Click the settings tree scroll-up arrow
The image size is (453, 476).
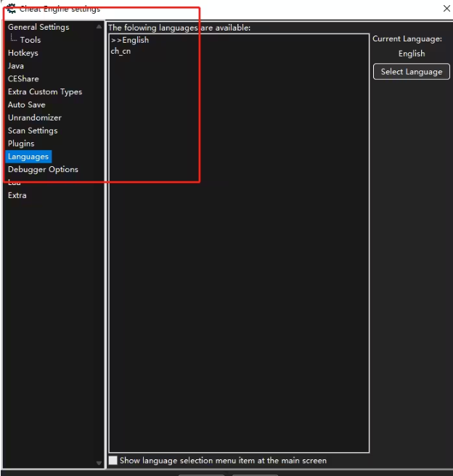click(x=99, y=27)
